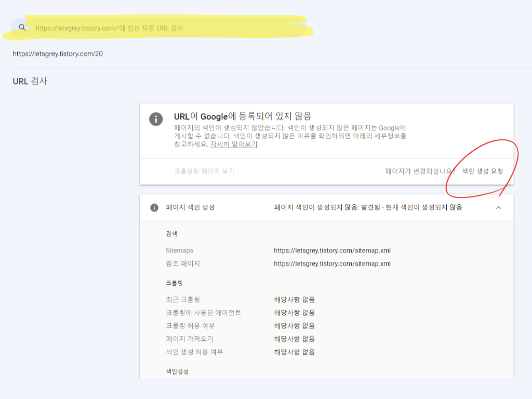Click the '페이지 가져오기' label
Image resolution: width=532 pixels, height=399 pixels.
(x=189, y=339)
